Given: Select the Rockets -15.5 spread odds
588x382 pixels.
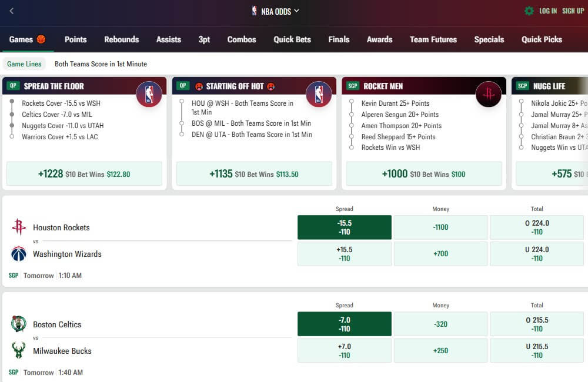Looking at the screenshot, I should (343, 227).
